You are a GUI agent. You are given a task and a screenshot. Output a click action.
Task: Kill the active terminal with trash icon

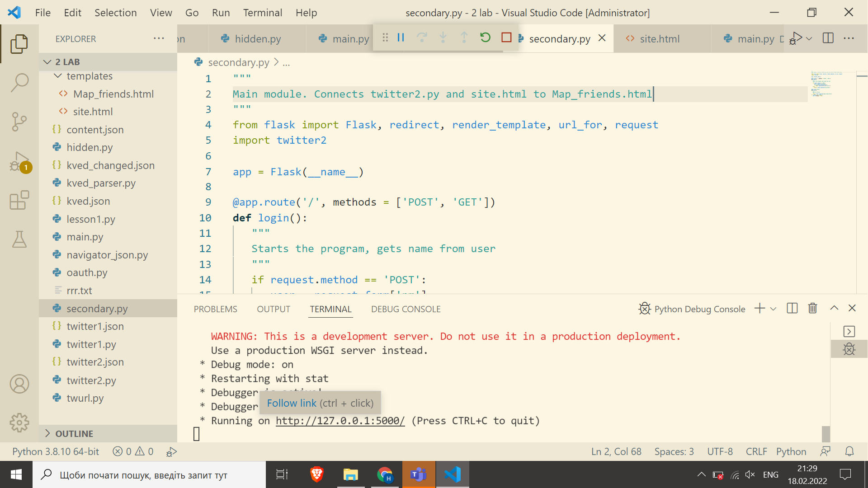tap(812, 308)
